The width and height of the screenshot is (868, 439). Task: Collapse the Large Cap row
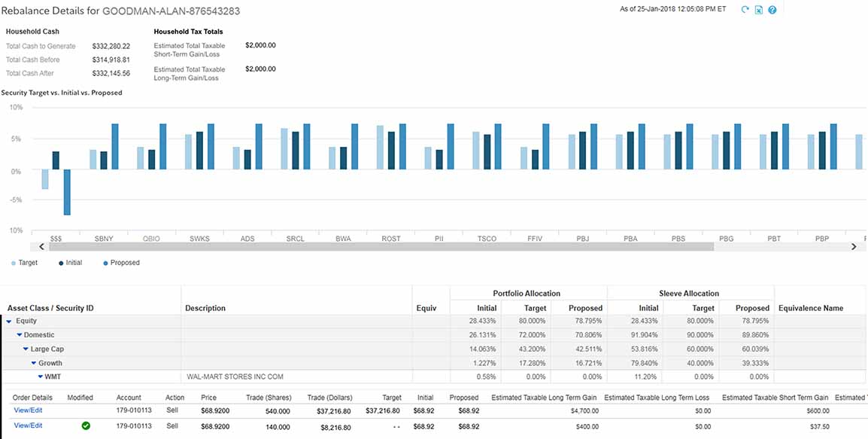[26, 349]
